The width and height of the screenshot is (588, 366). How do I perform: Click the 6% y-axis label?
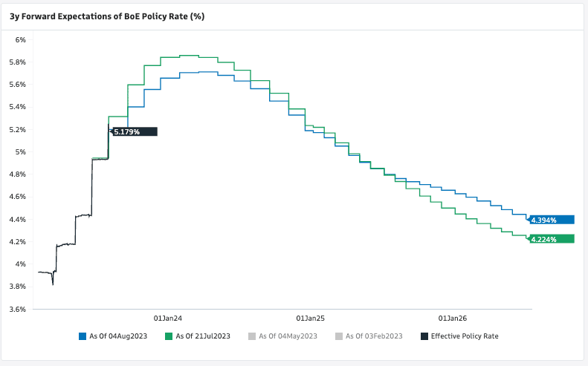coord(21,39)
